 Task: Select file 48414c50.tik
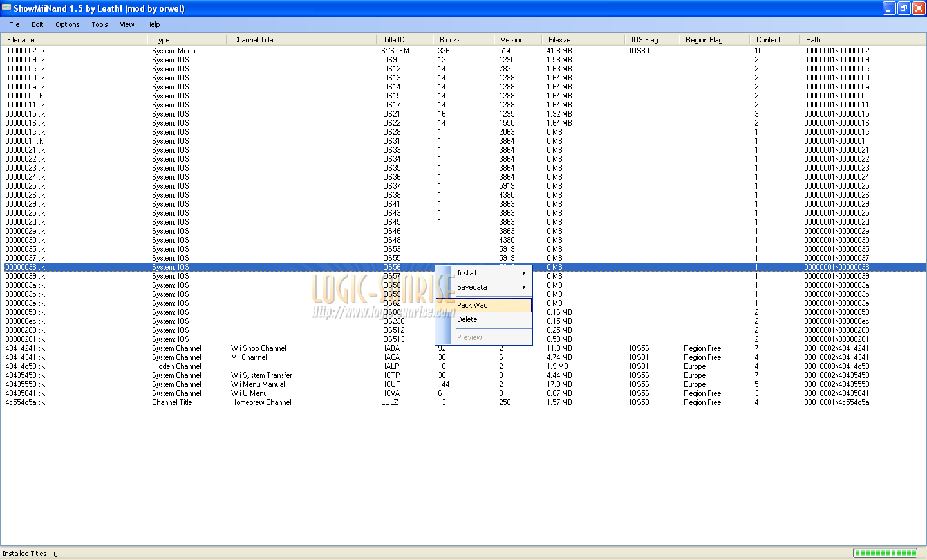25,366
